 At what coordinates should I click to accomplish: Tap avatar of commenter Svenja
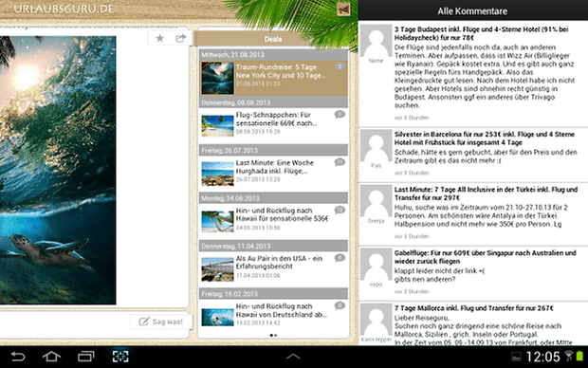click(x=376, y=201)
